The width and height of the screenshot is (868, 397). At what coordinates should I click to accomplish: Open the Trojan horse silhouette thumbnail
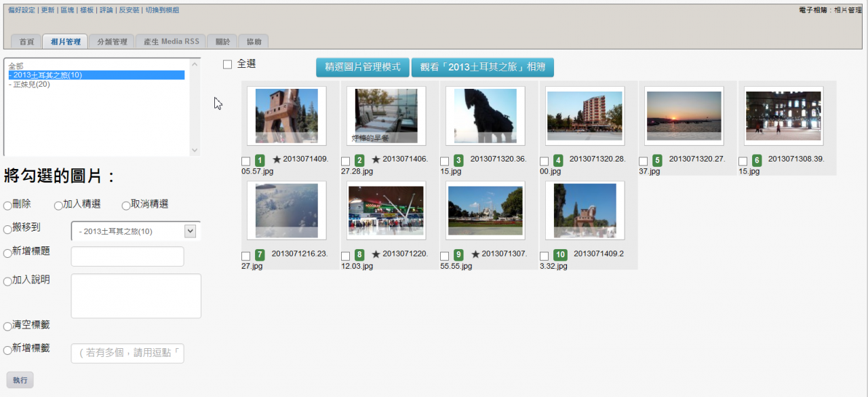tap(485, 115)
